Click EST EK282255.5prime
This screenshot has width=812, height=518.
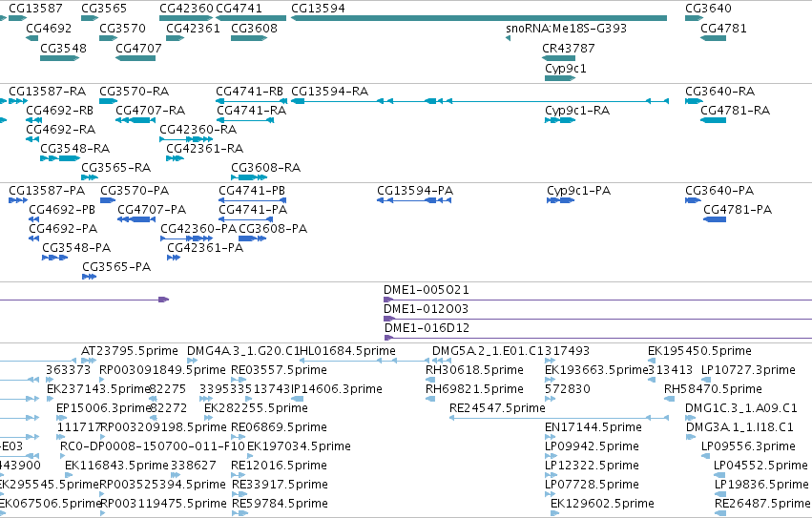(208, 418)
